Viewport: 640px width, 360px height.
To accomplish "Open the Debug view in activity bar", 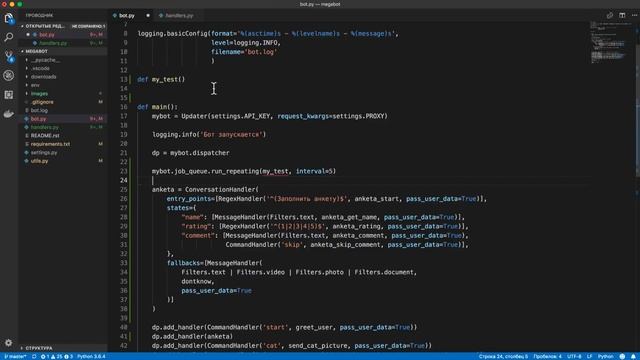I will (9, 76).
